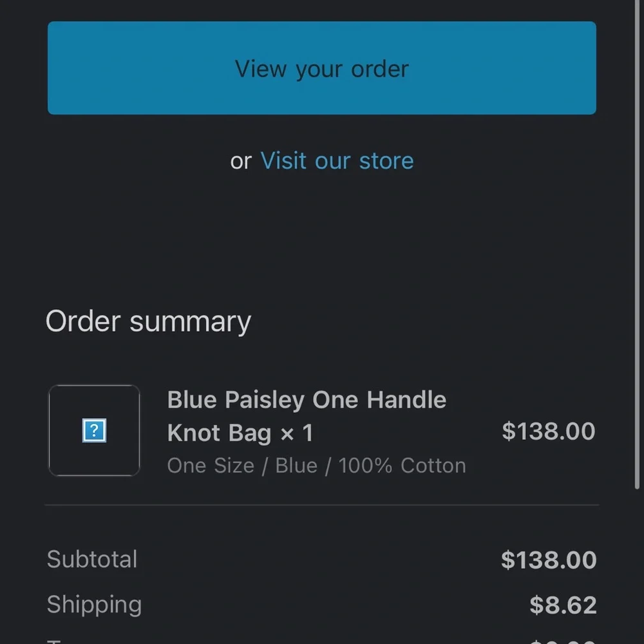Select the One Size variant text
The image size is (644, 644).
tap(210, 466)
